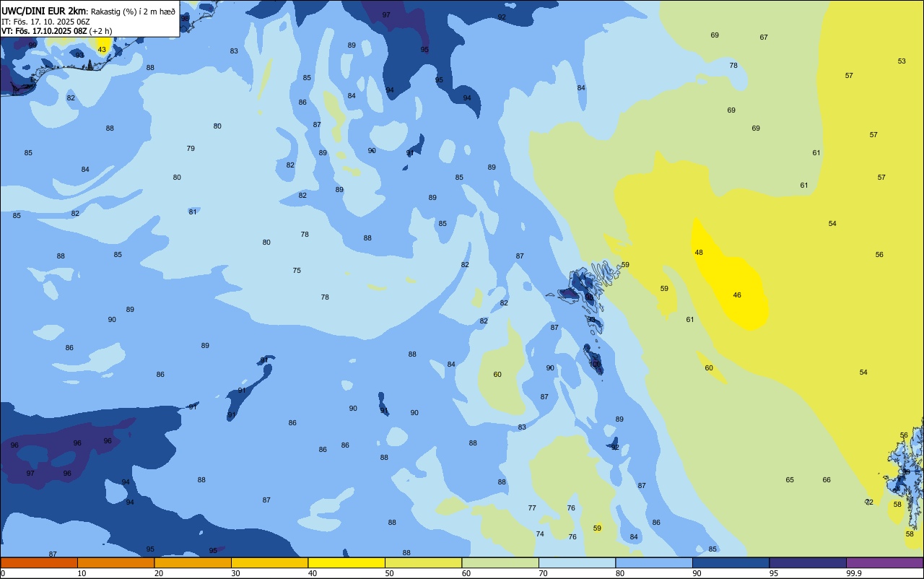Click the humidity value 75 on the map
The image size is (924, 579).
(297, 271)
